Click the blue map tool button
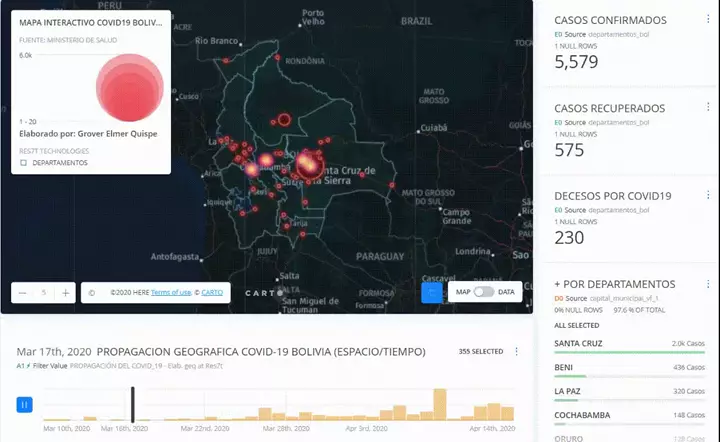The width and height of the screenshot is (720, 442). tap(432, 292)
